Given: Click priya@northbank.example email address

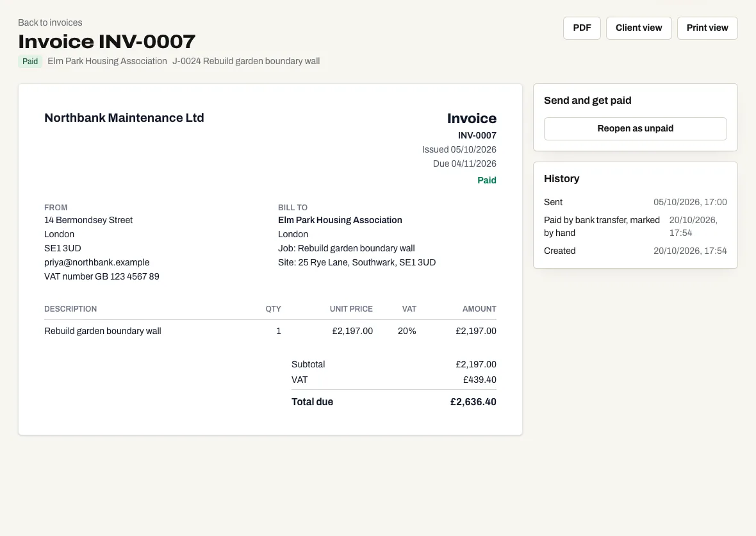Looking at the screenshot, I should (97, 262).
